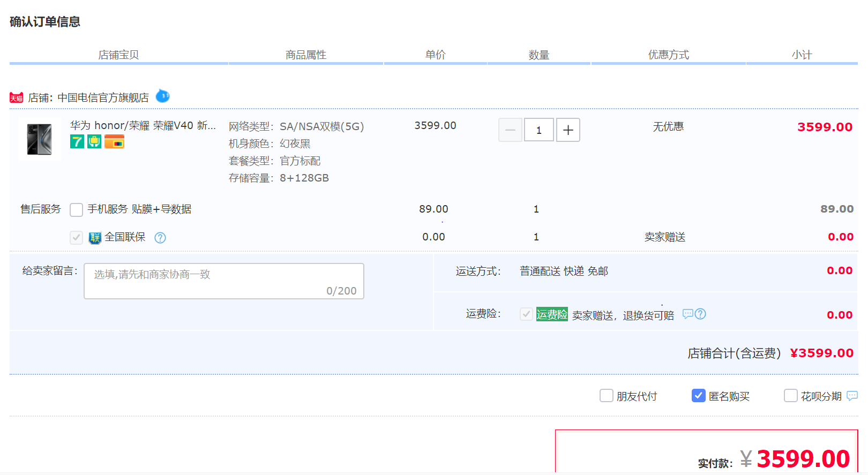
Task: Check the 手机服务 贴膜+导数据 option
Action: coord(77,209)
